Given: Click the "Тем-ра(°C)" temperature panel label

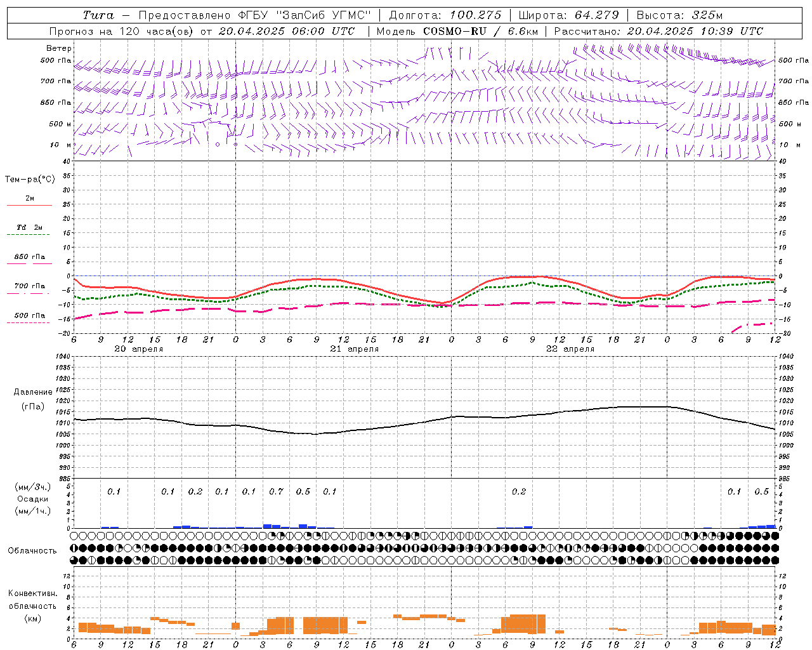Looking at the screenshot, I should tap(30, 180).
